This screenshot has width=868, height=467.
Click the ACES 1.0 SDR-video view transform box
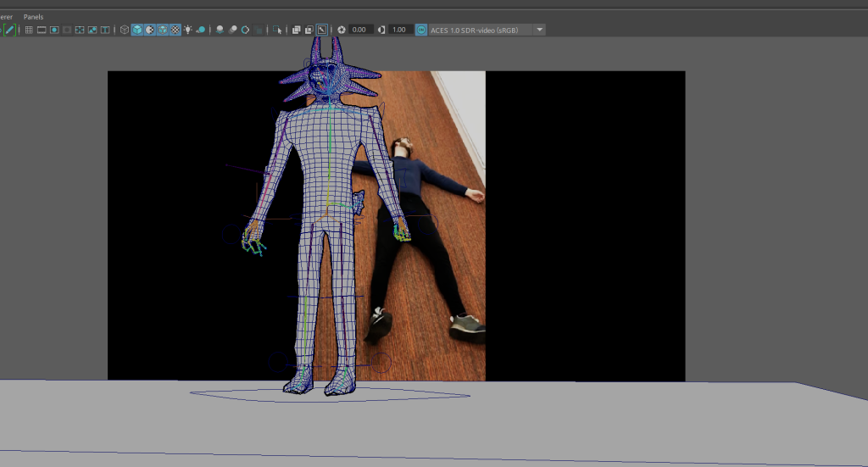coord(480,30)
